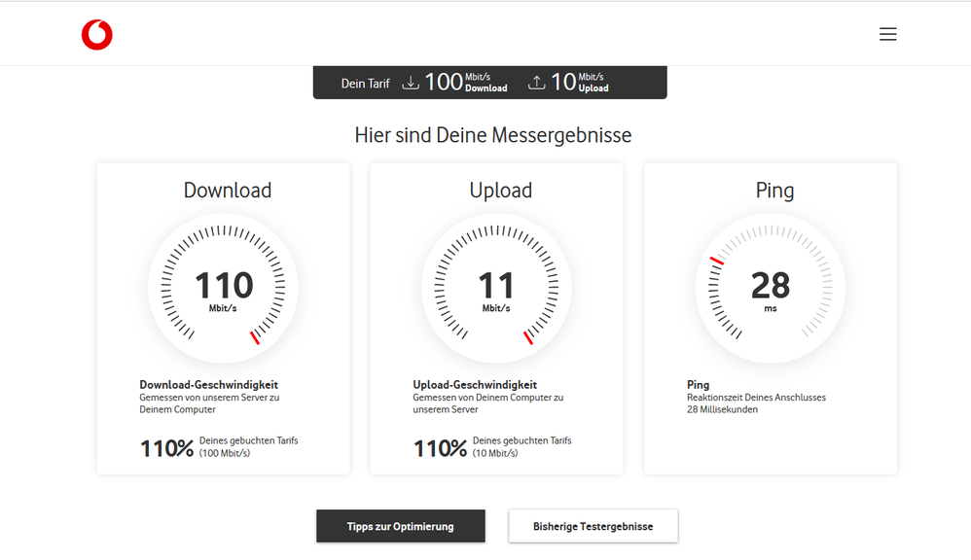Select the Upload result card
Screen dimensions: 971x560
pyautogui.click(x=496, y=318)
